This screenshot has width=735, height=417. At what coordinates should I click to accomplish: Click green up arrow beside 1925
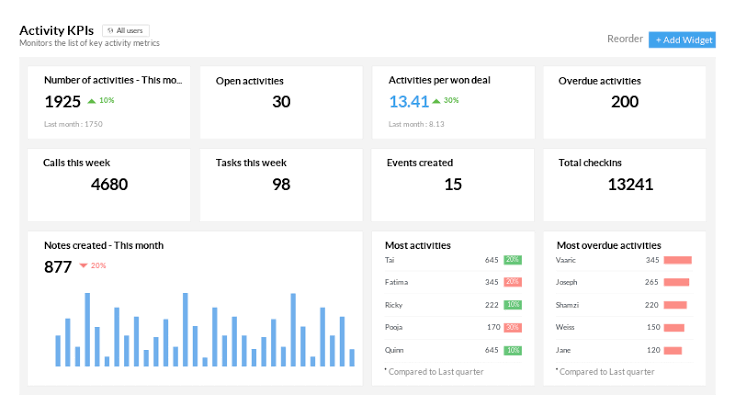(91, 101)
